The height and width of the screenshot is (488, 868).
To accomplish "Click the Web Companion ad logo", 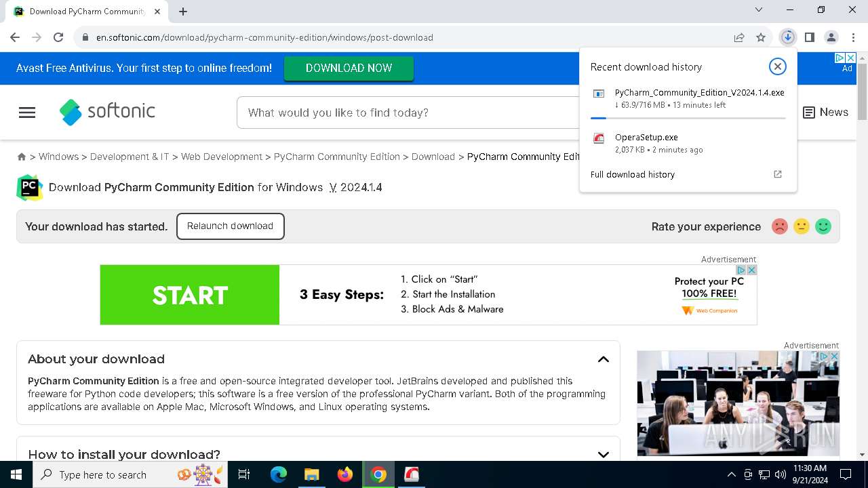I will coord(709,310).
